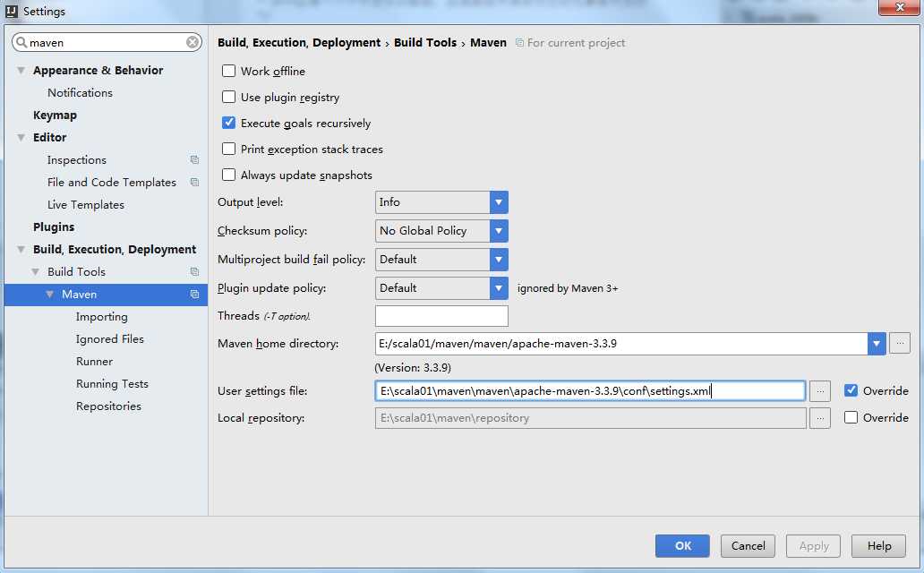The height and width of the screenshot is (573, 924).
Task: Click the Local repository path field
Action: point(590,418)
